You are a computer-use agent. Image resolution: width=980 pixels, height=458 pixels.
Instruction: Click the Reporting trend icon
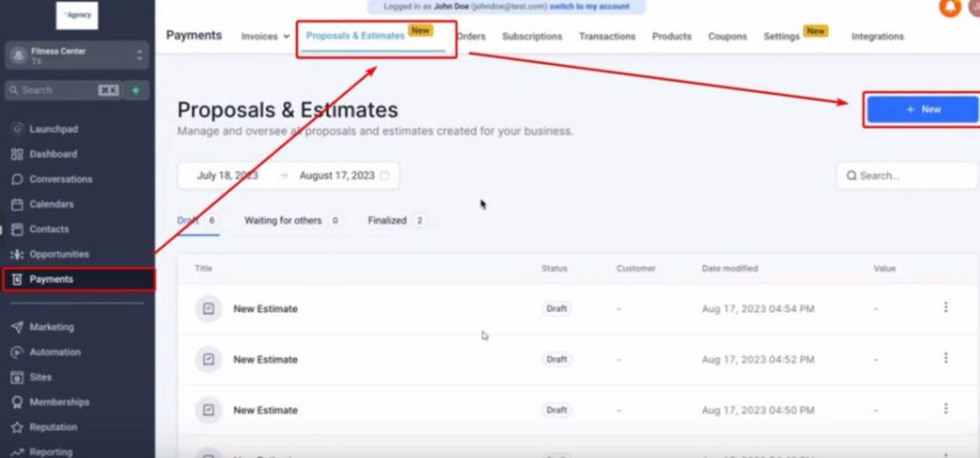pyautogui.click(x=17, y=451)
